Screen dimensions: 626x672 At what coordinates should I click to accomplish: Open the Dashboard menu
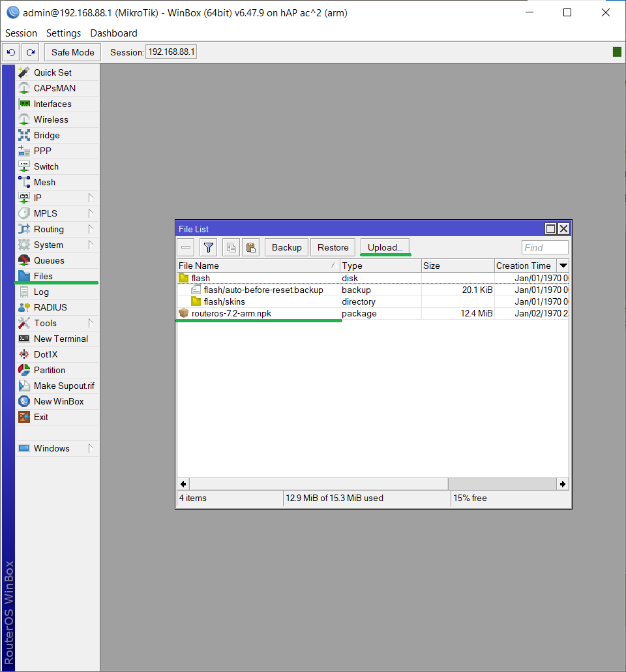(x=113, y=33)
